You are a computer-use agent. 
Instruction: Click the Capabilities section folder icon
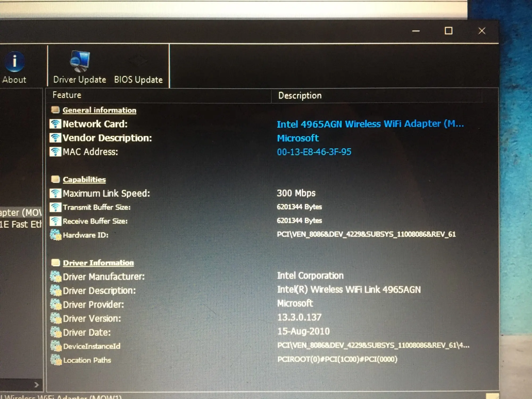tap(55, 179)
